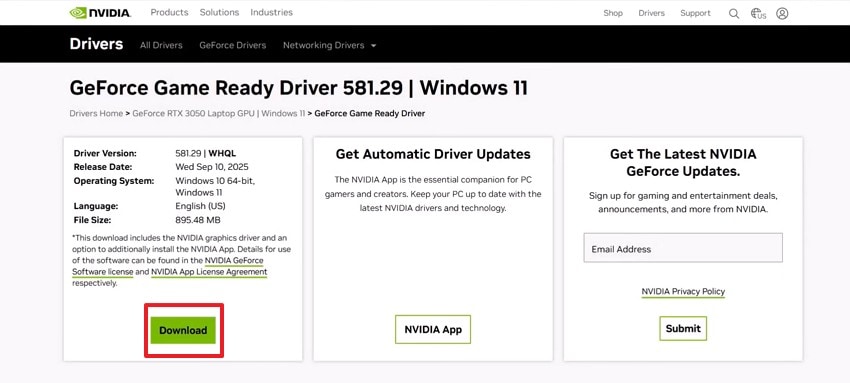The height and width of the screenshot is (383, 850).
Task: Click the green Download button
Action: [183, 330]
